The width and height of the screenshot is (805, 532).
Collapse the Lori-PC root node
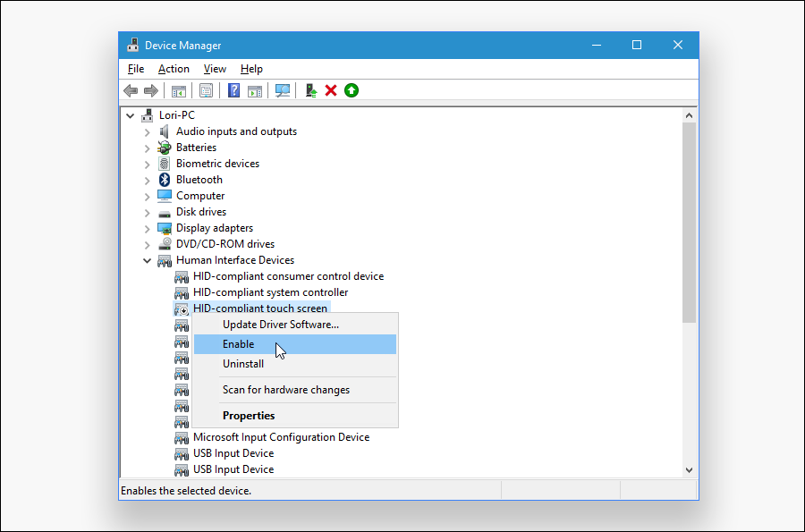131,116
